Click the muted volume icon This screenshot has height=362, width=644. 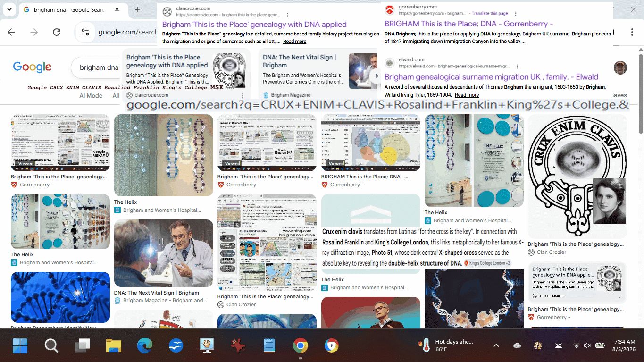(x=587, y=345)
